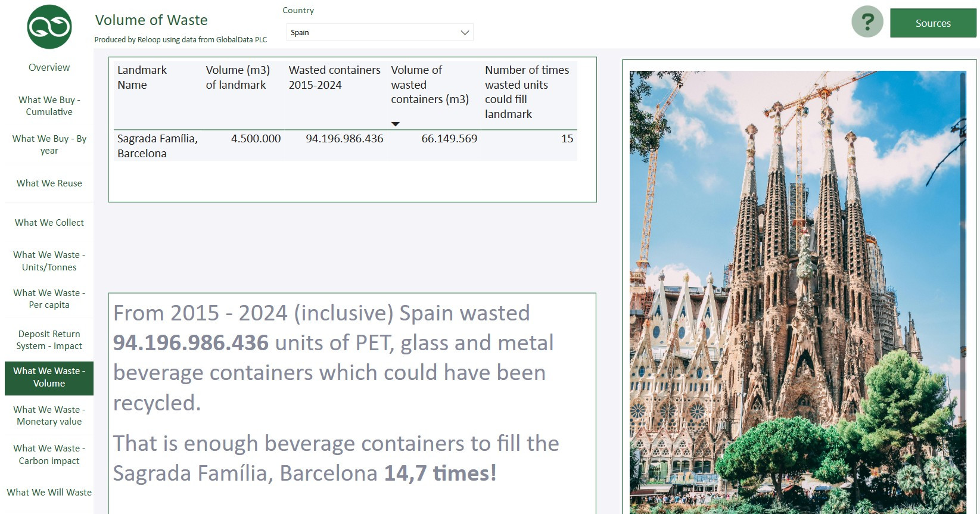Click the sort arrow under Volume of wasted containers
The height and width of the screenshot is (514, 980).
[395, 124]
